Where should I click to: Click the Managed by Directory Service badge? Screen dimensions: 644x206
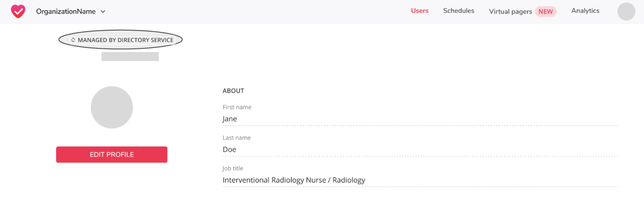pos(121,40)
